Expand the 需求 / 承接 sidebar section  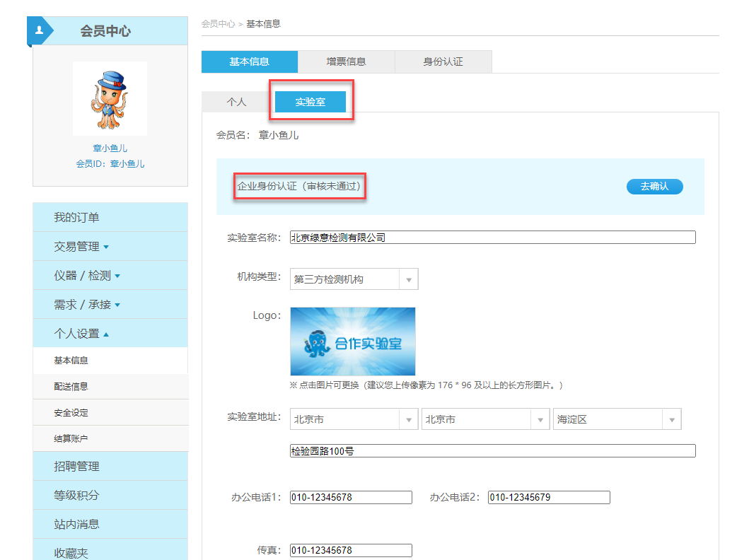87,305
